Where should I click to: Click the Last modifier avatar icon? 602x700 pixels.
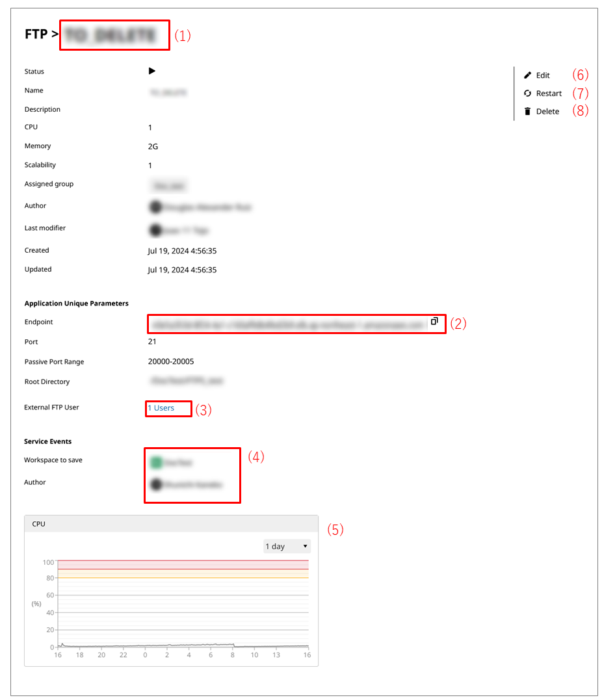(x=155, y=229)
